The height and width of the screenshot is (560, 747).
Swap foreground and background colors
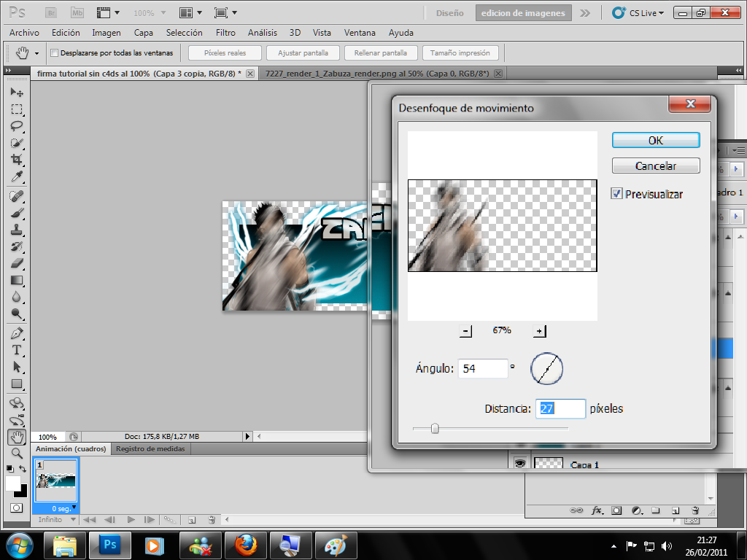(x=23, y=469)
